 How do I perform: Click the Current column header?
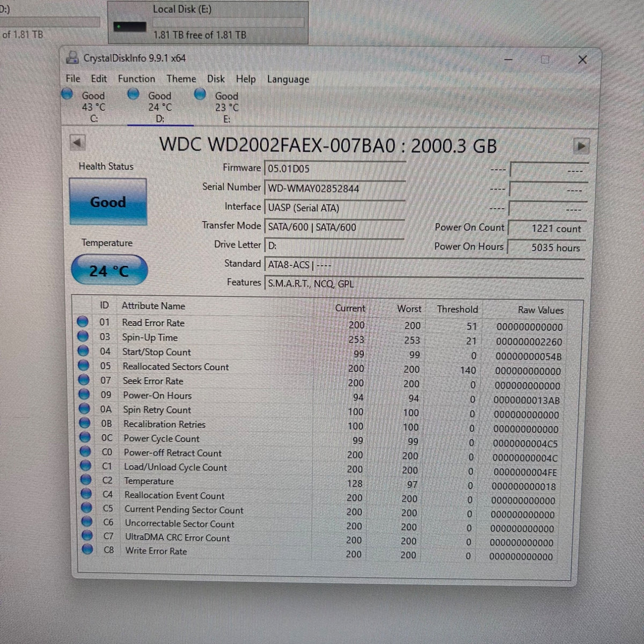pos(350,308)
